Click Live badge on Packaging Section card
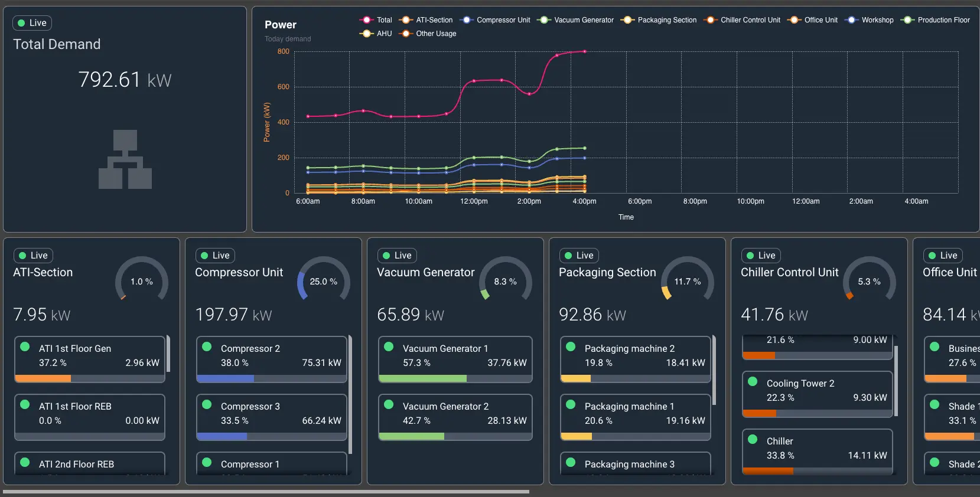This screenshot has width=980, height=497. tap(579, 256)
